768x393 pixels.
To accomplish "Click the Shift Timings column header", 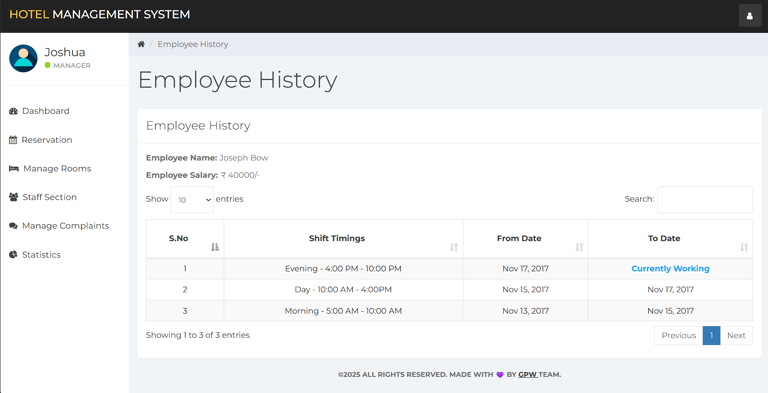I will pyautogui.click(x=343, y=239).
